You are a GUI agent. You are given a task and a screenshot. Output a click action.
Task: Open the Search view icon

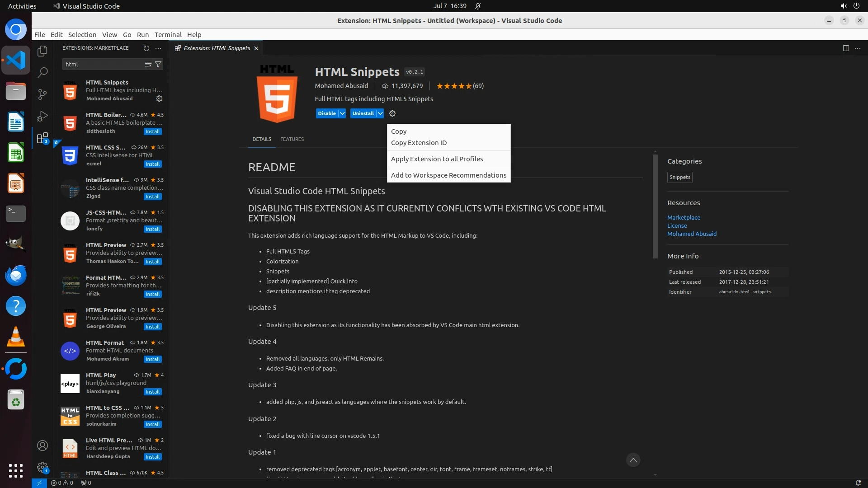[42, 72]
